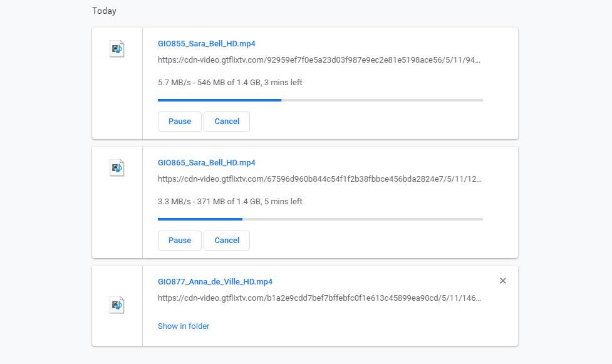Pause the GIO855_Sara_Bell_HD.mp4 download
This screenshot has width=612, height=364.
point(179,122)
